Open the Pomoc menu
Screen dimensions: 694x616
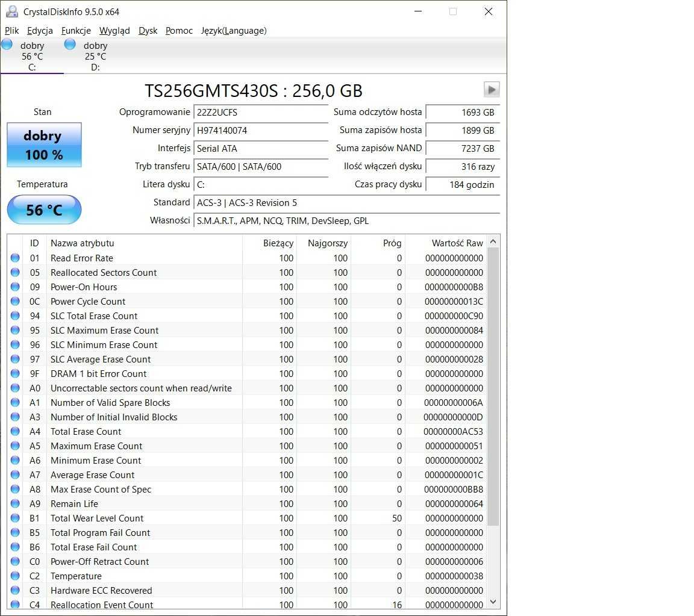click(x=180, y=31)
